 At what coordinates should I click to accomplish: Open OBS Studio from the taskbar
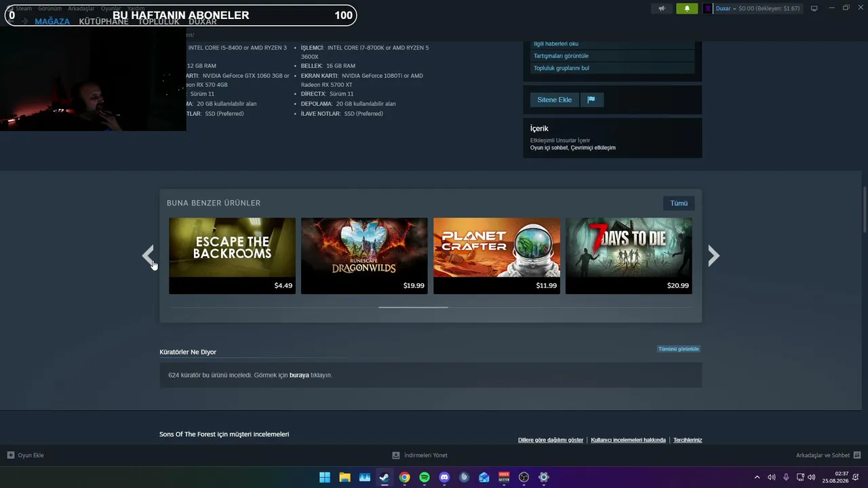tap(524, 477)
